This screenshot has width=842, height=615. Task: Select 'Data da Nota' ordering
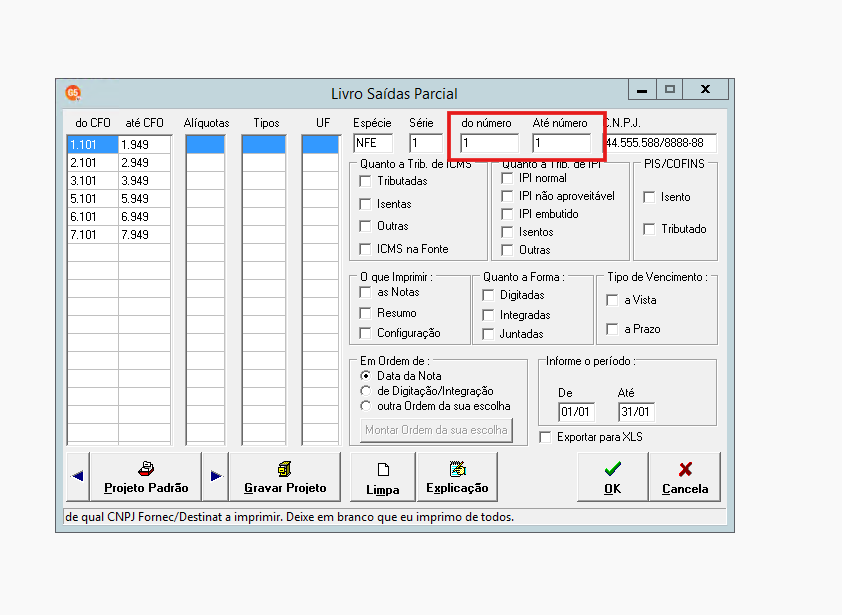pyautogui.click(x=366, y=376)
